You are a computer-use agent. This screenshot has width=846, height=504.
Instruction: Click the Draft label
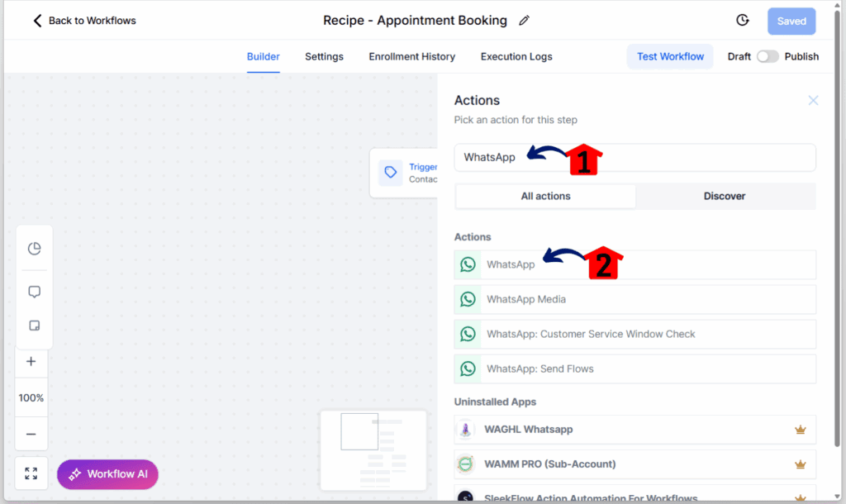coord(739,57)
